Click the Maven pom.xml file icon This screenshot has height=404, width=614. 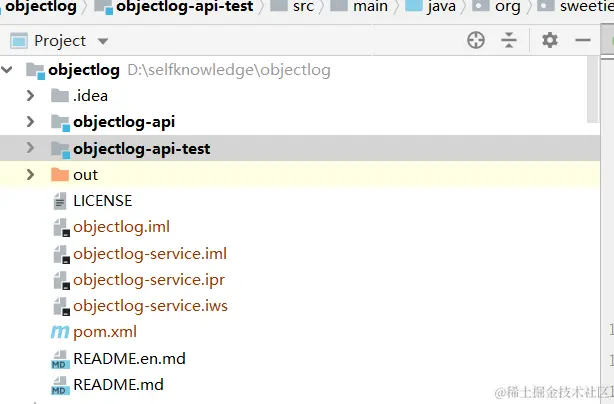point(60,331)
